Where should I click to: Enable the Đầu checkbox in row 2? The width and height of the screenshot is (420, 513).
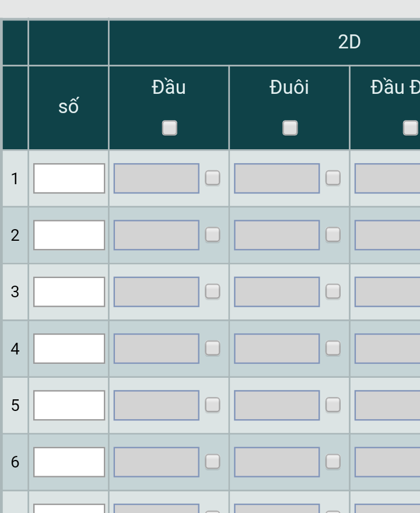point(212,234)
